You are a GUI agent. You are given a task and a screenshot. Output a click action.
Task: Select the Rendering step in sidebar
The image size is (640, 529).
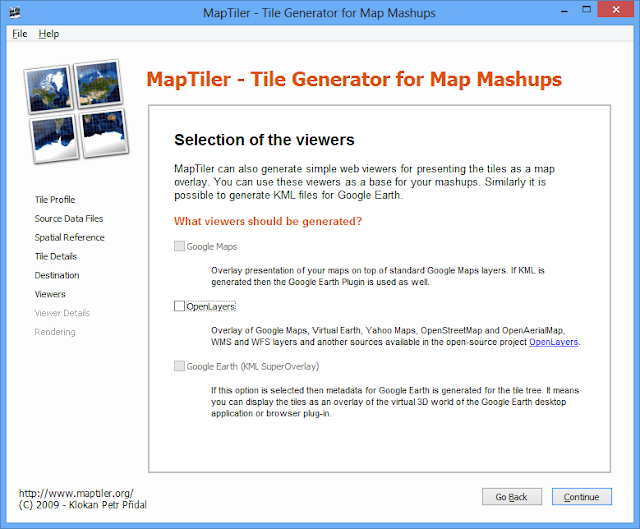(x=55, y=332)
